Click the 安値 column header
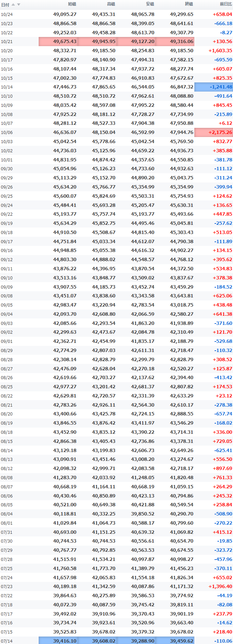 coord(150,4)
